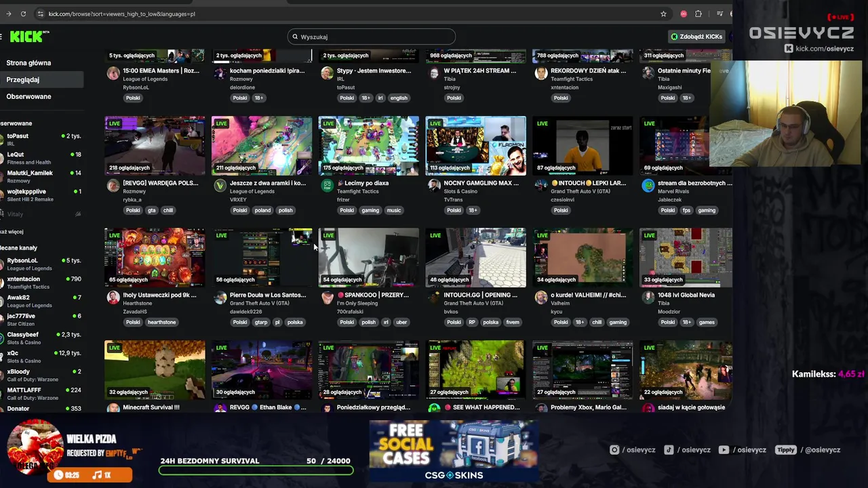The image size is (868, 488).
Task: Open Classybeef in recommended channels
Action: [41, 338]
